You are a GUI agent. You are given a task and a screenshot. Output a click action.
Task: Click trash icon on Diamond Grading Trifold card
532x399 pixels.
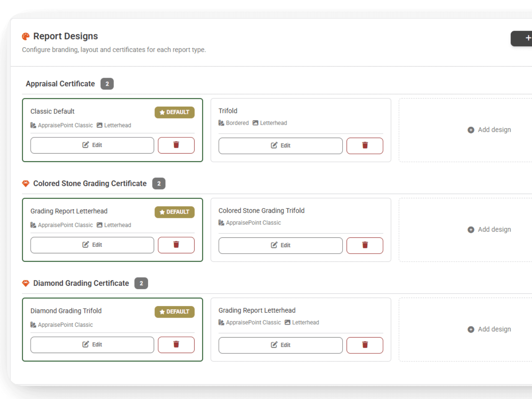[176, 344]
